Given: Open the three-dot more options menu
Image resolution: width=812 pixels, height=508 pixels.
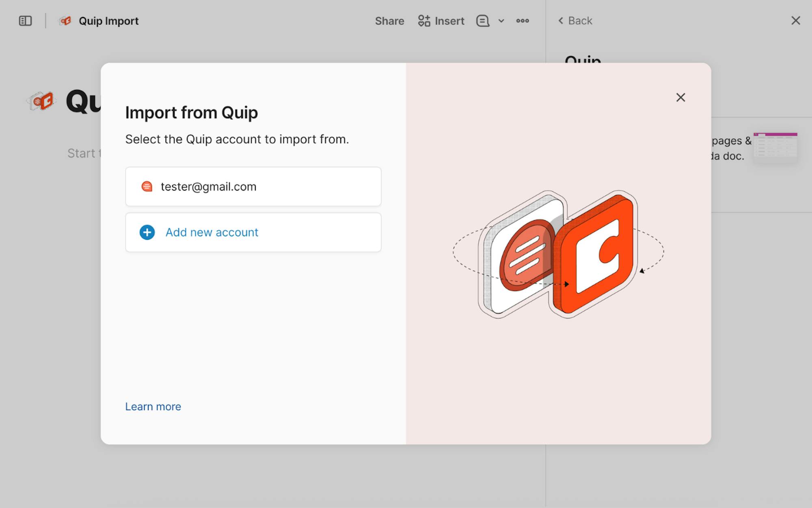Looking at the screenshot, I should (523, 21).
